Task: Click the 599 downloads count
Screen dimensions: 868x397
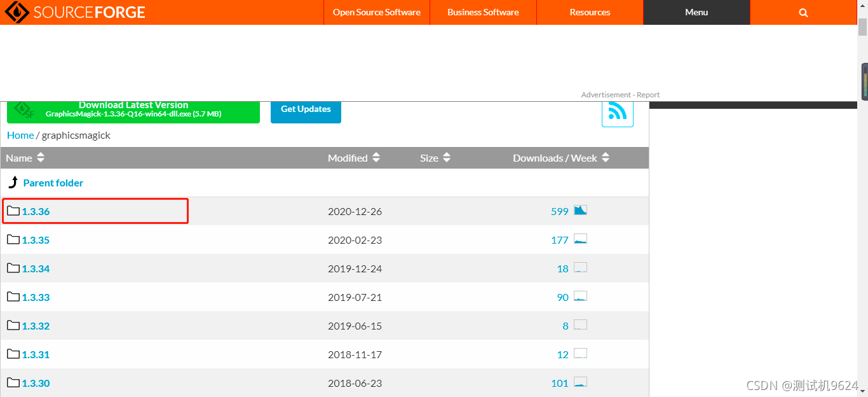Action: pos(560,211)
